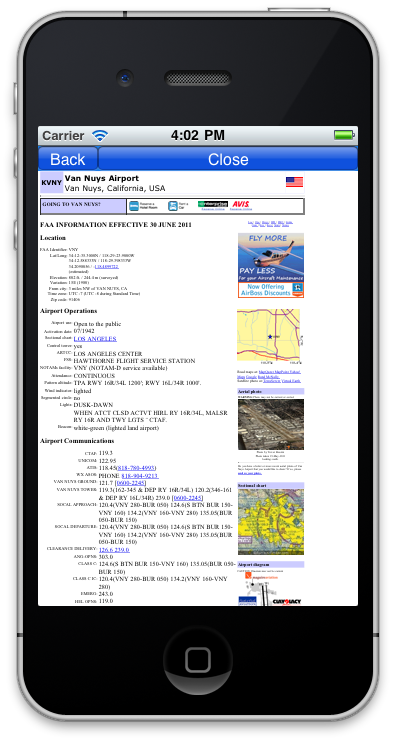Tap the EMERG frequency 243.0

click(x=106, y=594)
